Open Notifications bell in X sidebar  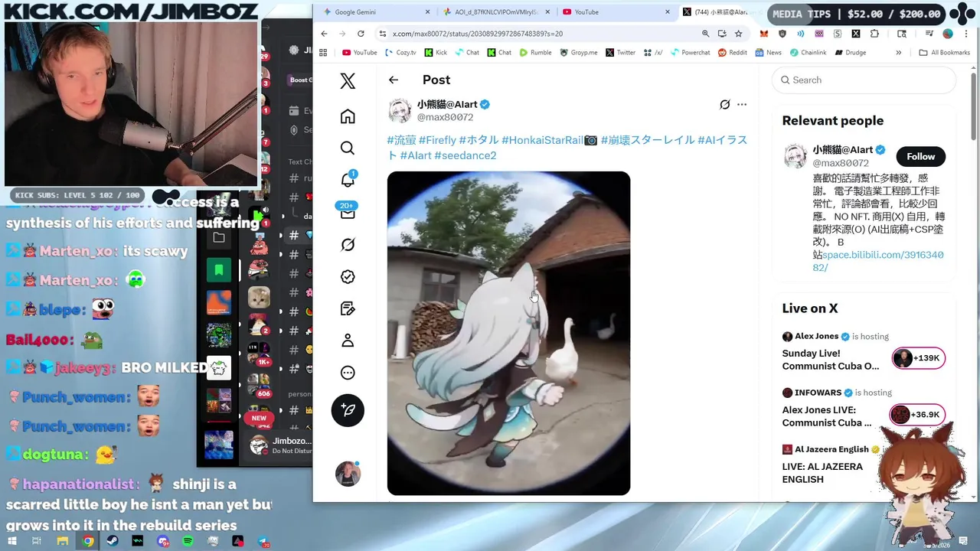[348, 180]
